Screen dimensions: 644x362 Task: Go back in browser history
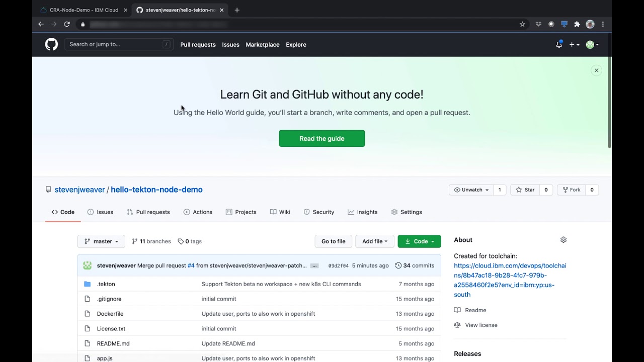pyautogui.click(x=41, y=24)
